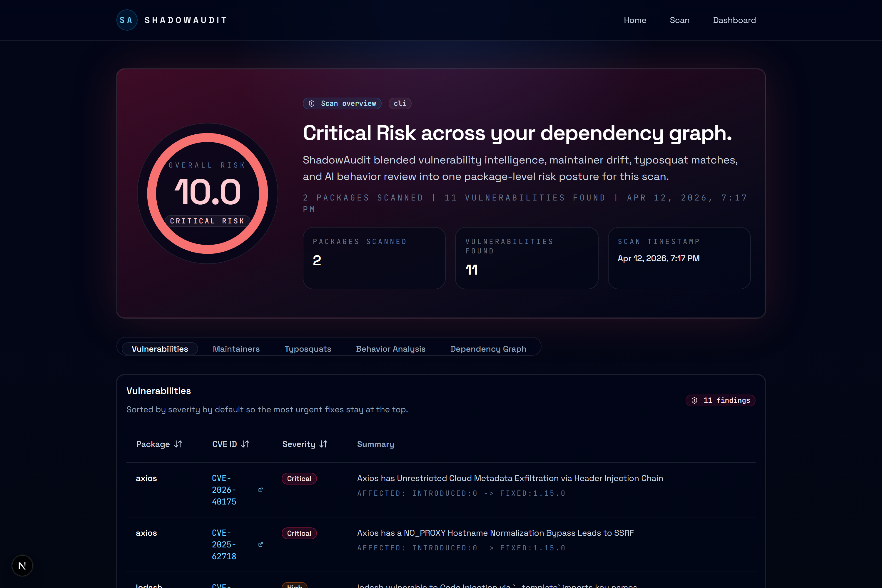Viewport: 882px width, 588px height.
Task: Show the Dependency Graph tab
Action: 488,349
